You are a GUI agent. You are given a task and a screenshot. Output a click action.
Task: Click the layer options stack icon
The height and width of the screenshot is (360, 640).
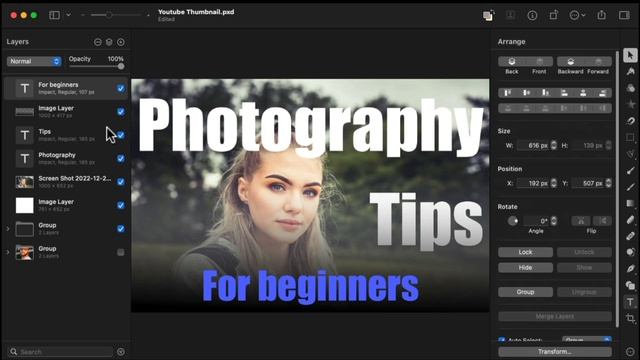pyautogui.click(x=109, y=42)
